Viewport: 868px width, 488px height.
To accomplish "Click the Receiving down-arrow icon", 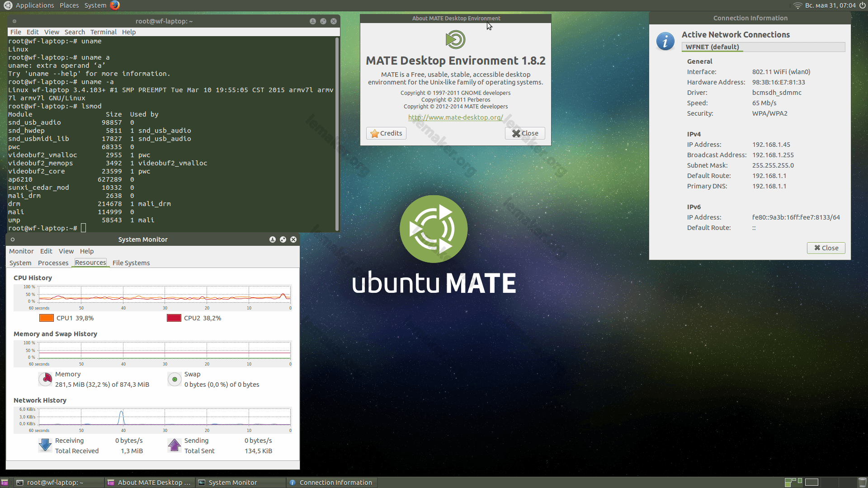I will [x=45, y=445].
